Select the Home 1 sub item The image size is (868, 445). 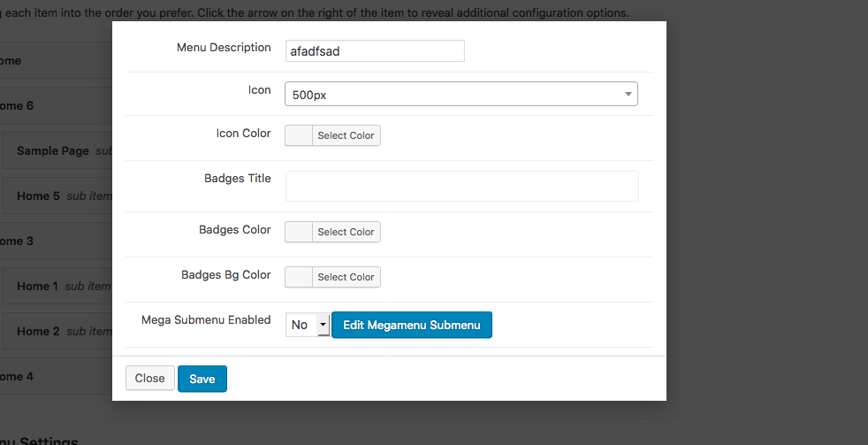[x=39, y=287]
